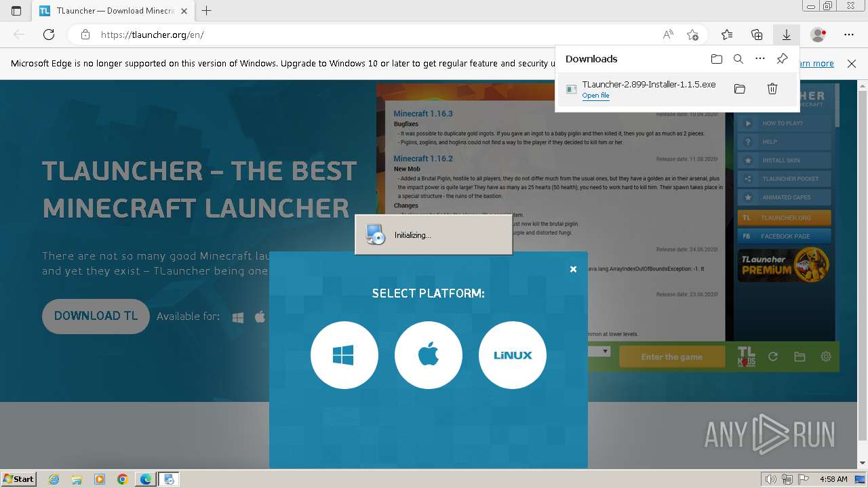
Task: Open INSTALL SKIN sidebar item
Action: click(784, 161)
